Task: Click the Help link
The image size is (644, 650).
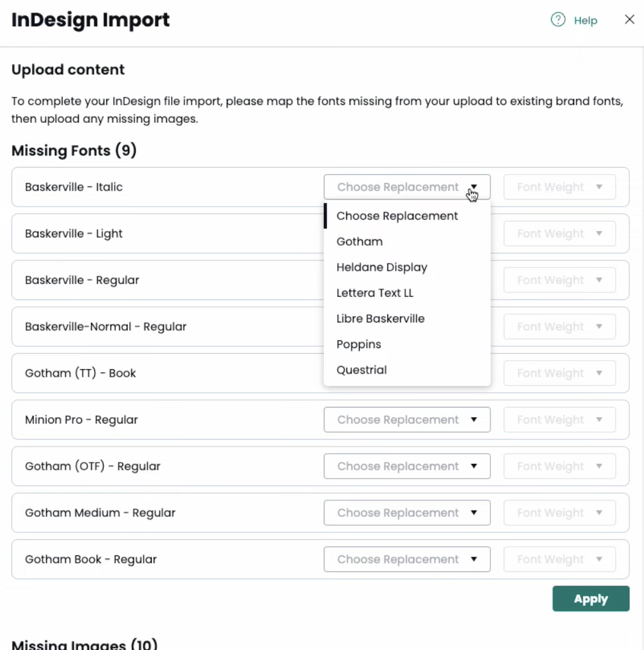Action: pos(584,20)
